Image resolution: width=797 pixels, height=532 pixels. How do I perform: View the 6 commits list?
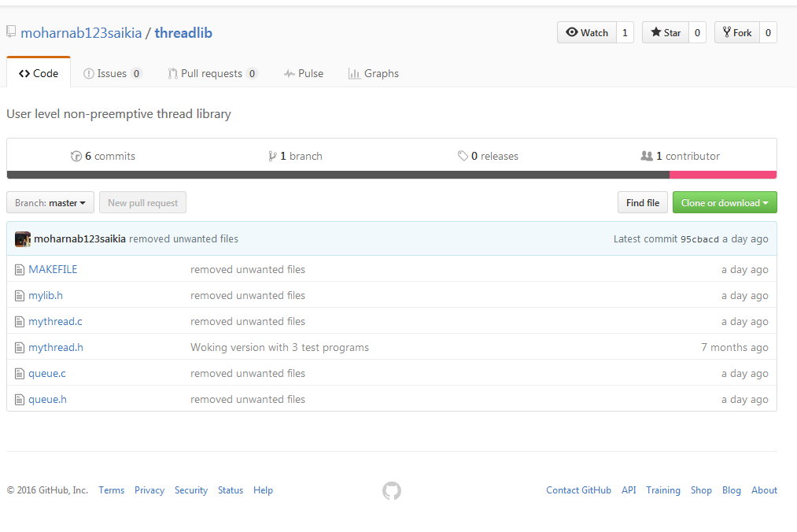coord(103,156)
